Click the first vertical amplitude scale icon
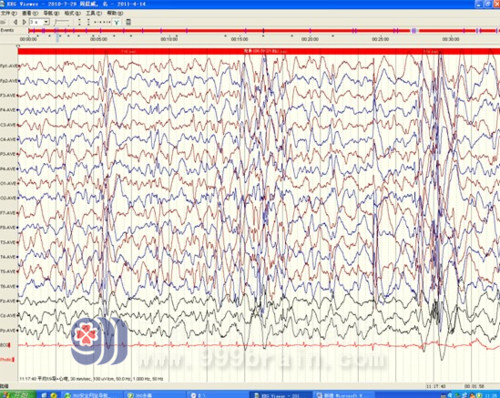This screenshot has width=500, height=398. click(x=79, y=22)
